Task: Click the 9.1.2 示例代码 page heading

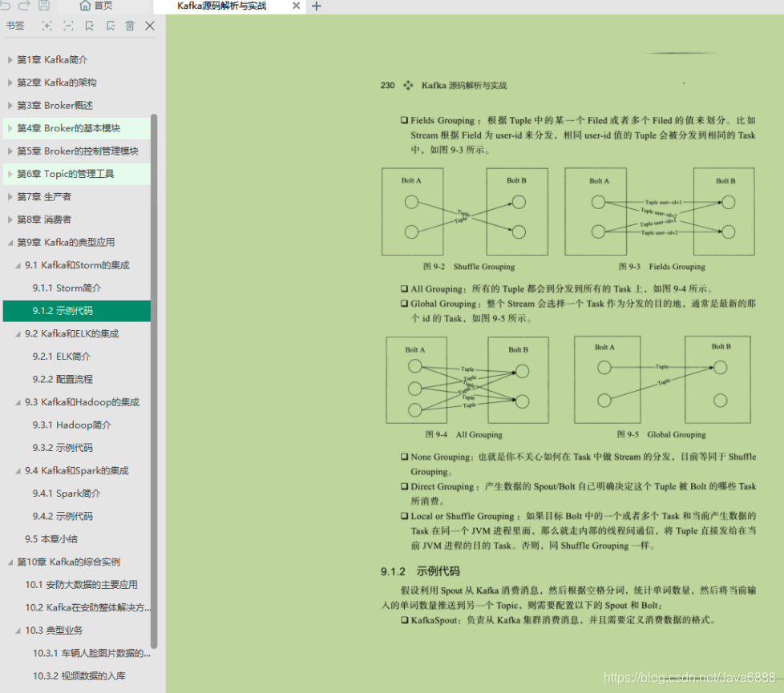Action: 420,571
